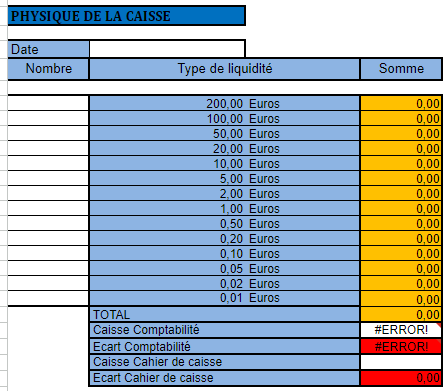
Task: Select the Nombre cell for 0,02 Euros
Action: pyautogui.click(x=48, y=283)
